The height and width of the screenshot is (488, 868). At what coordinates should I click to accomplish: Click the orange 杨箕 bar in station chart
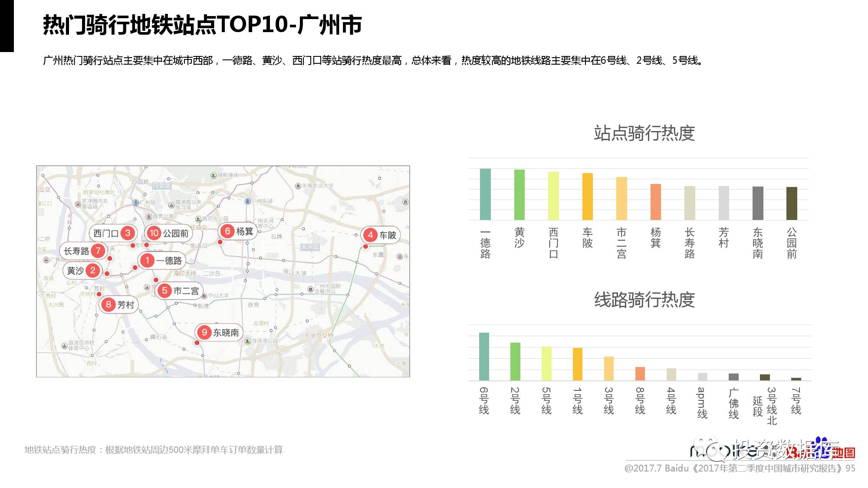[655, 202]
